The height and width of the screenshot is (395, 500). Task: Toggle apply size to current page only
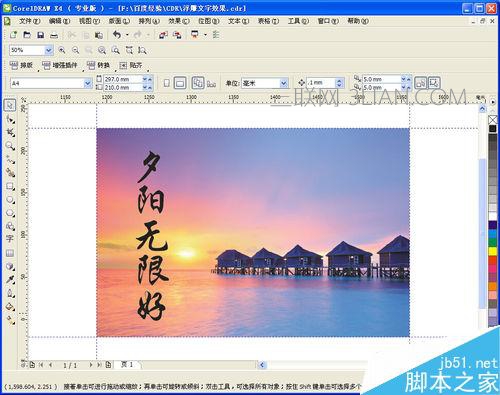pos(211,84)
